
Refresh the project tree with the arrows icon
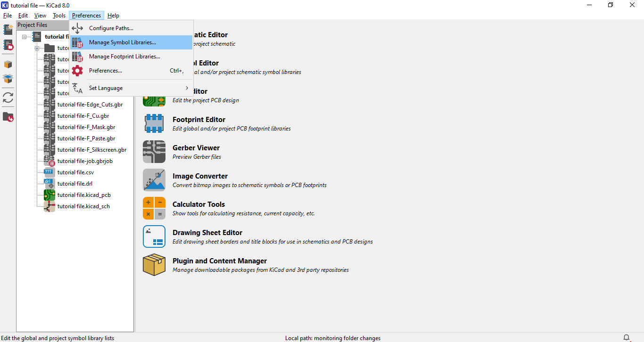click(8, 98)
